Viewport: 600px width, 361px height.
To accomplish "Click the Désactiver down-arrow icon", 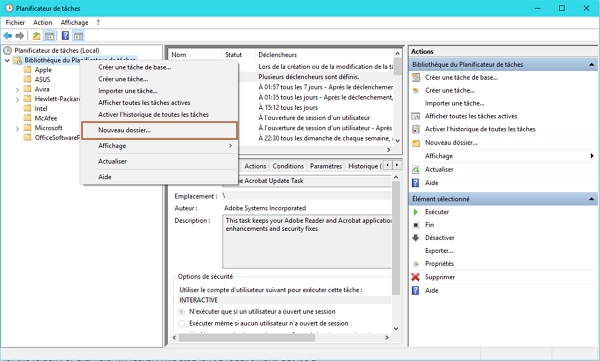I will pyautogui.click(x=416, y=238).
